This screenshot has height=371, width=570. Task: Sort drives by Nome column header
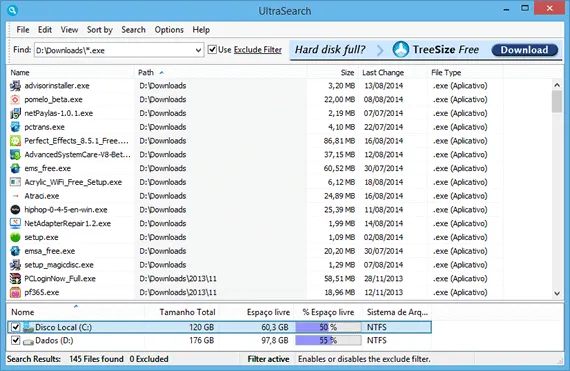coord(76,312)
